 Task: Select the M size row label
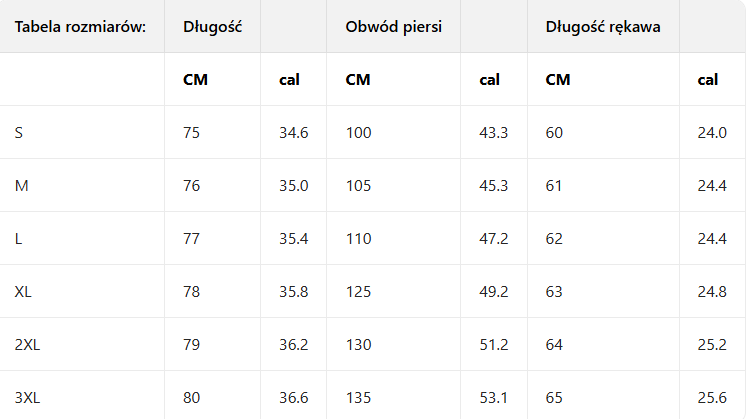[x=21, y=185]
